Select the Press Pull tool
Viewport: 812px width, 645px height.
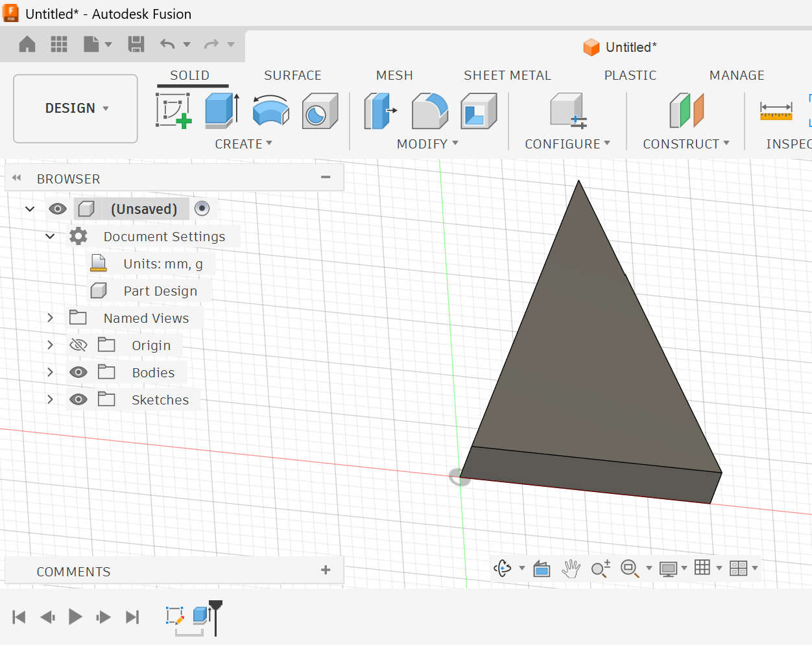pos(380,110)
